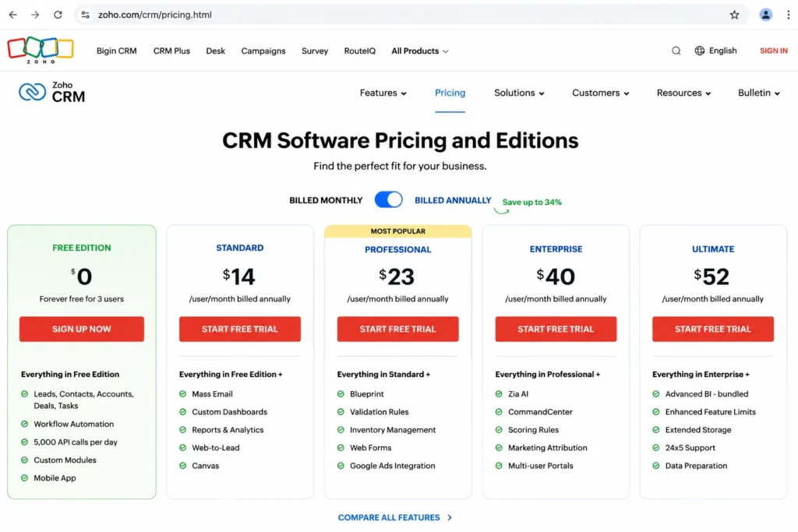Screen dimensions: 798x532
Task: Click the CommandCenter feature text
Action: coord(540,411)
